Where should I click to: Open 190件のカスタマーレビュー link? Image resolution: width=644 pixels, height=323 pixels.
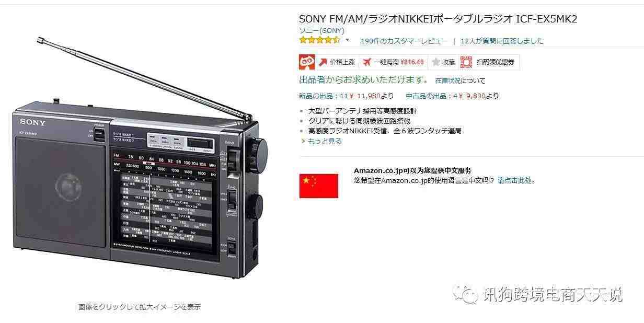pyautogui.click(x=404, y=41)
